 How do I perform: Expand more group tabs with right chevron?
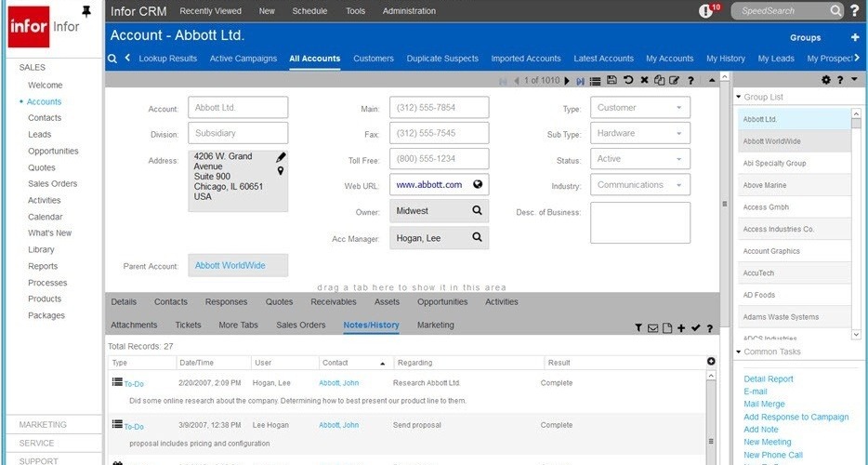click(857, 58)
